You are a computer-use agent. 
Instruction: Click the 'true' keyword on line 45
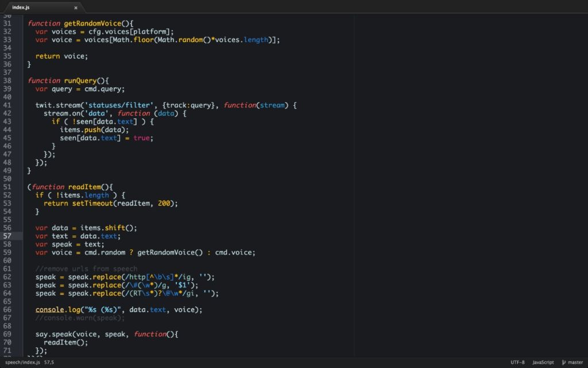pos(141,138)
